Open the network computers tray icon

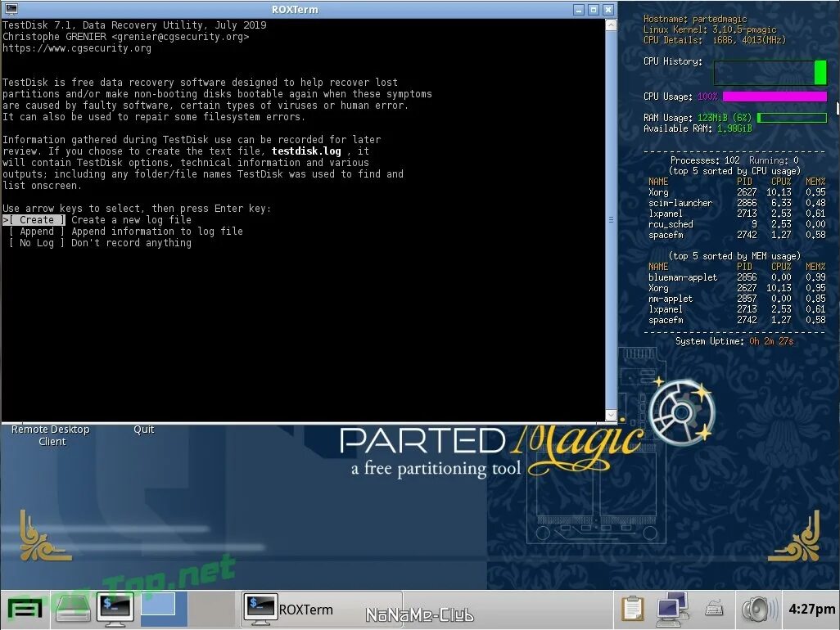coord(673,609)
